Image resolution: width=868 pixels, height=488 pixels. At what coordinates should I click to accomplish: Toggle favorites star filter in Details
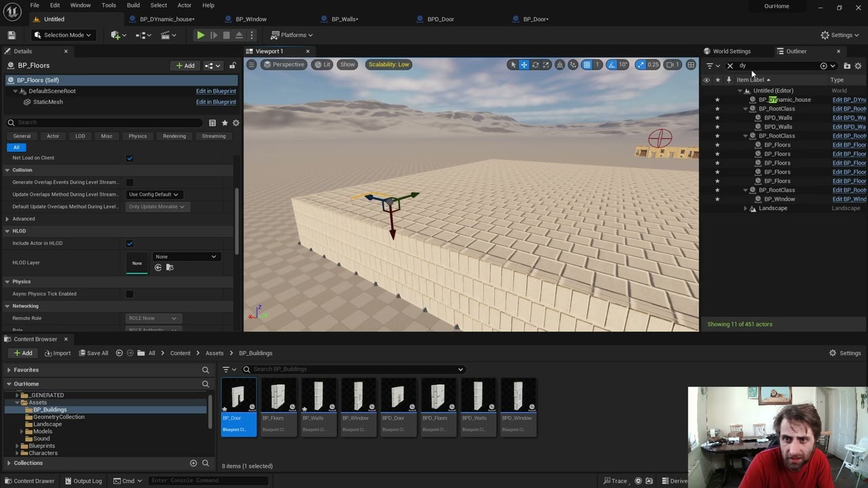point(224,123)
